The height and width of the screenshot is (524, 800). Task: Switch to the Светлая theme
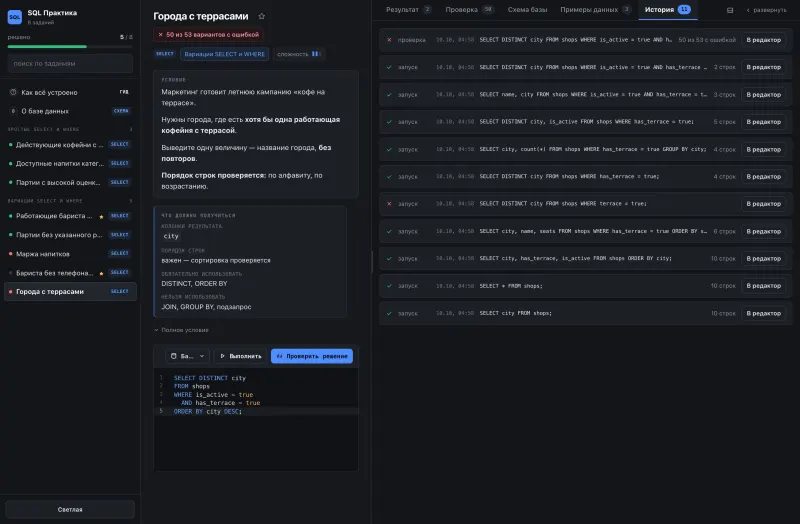tap(70, 509)
